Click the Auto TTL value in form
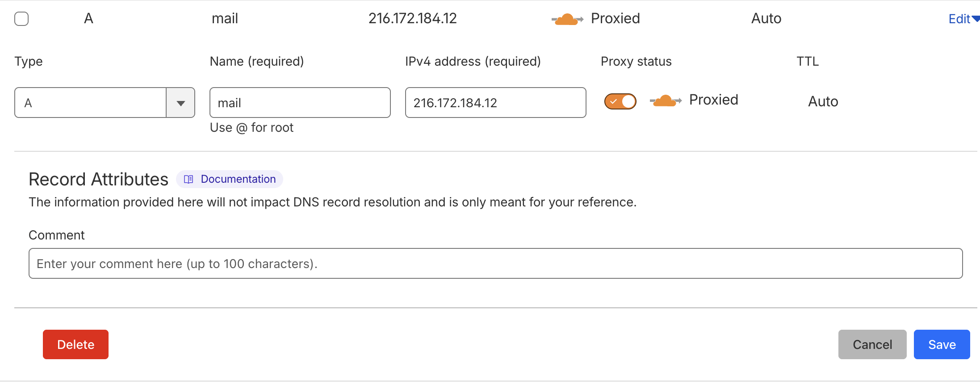980x386 pixels. (823, 101)
